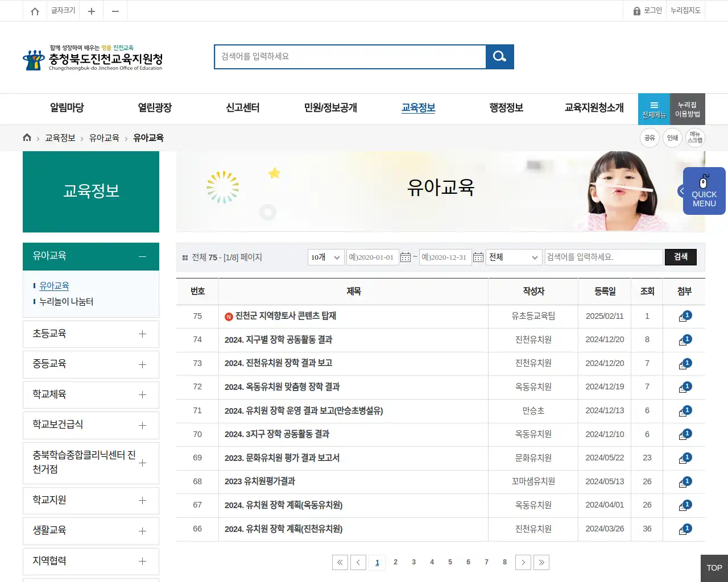
Task: Click the home icon in top bar
Action: [35, 11]
